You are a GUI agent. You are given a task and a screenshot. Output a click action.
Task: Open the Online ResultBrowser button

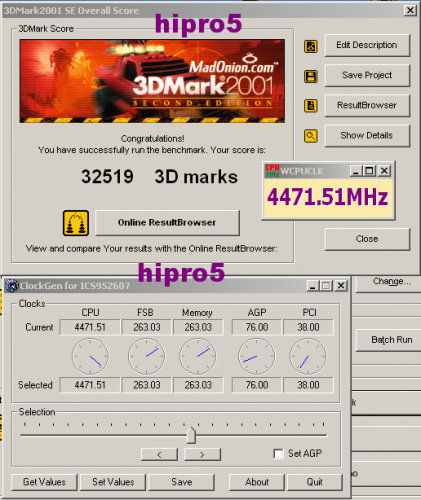[167, 223]
